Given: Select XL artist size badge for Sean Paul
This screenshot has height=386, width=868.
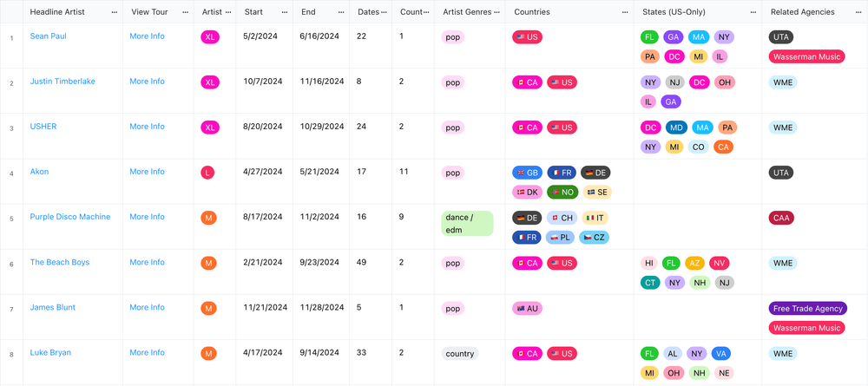Looking at the screenshot, I should coord(210,37).
